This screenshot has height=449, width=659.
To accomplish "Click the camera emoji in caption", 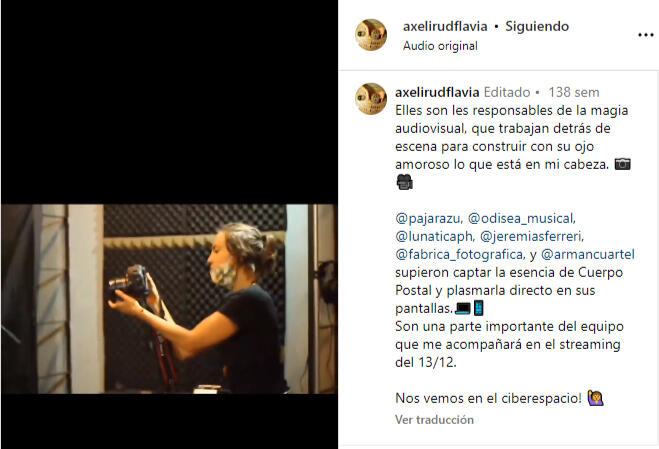I will (622, 164).
